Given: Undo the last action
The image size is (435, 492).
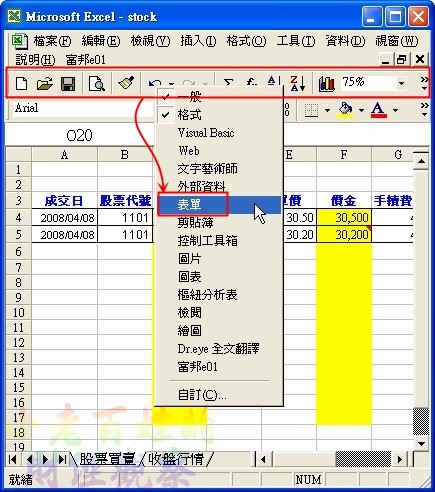Looking at the screenshot, I should 155,83.
